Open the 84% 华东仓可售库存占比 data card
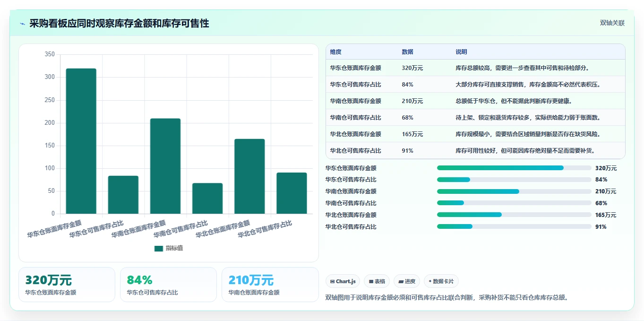This screenshot has width=644, height=321. (168, 285)
